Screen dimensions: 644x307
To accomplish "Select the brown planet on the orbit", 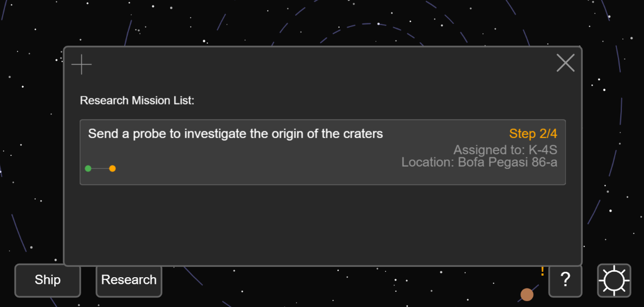I will point(526,295).
